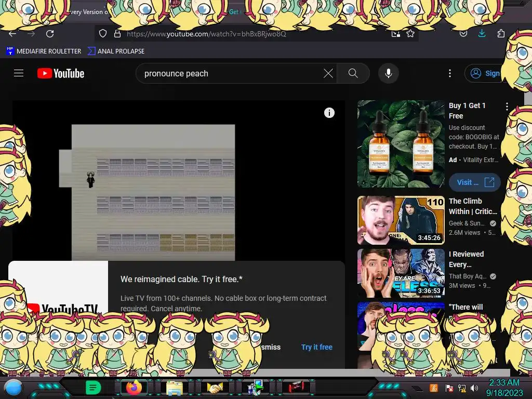
Task: Open the ad's three-dot options menu
Action: pos(507,106)
